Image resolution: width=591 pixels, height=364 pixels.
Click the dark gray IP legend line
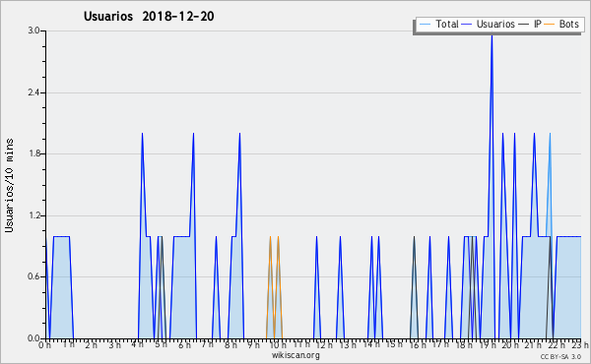pos(524,25)
